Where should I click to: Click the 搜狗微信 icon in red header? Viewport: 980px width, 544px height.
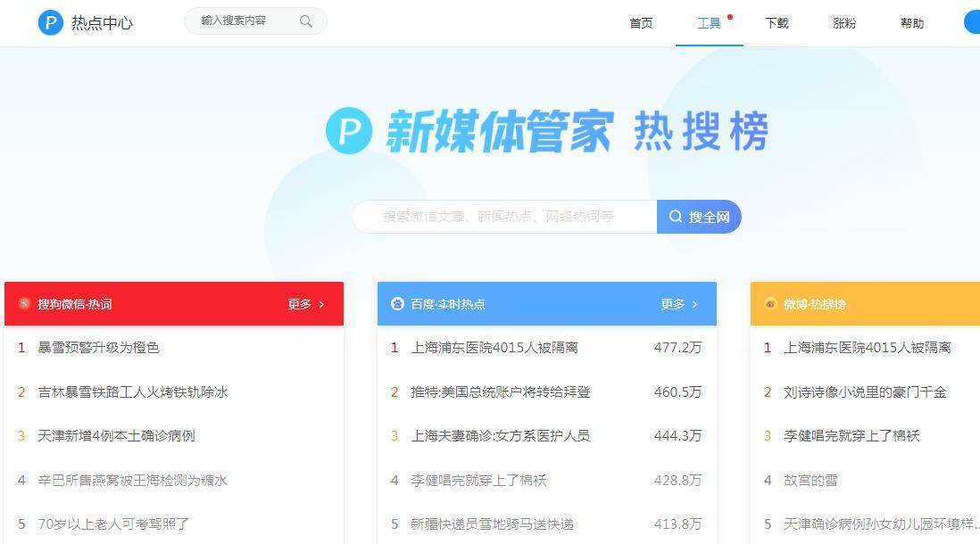tap(24, 303)
